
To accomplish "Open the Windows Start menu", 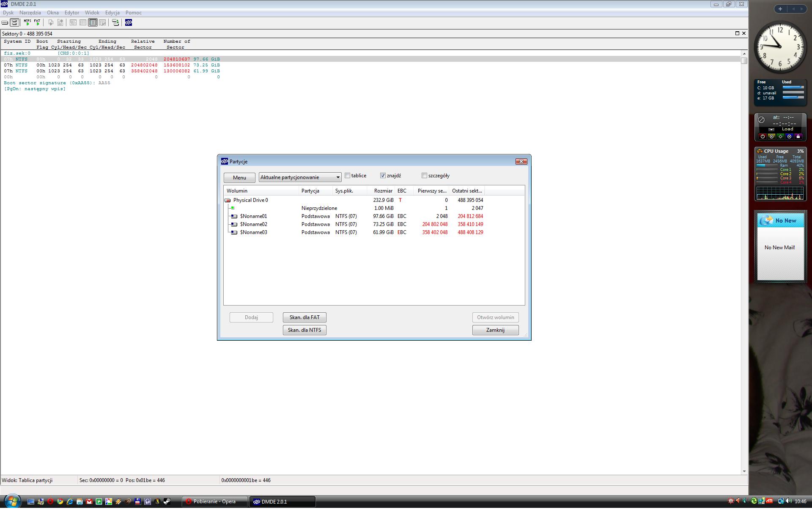I will click(x=12, y=502).
